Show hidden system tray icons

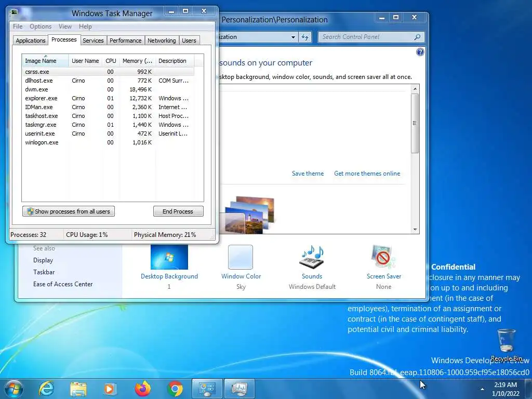[482, 389]
